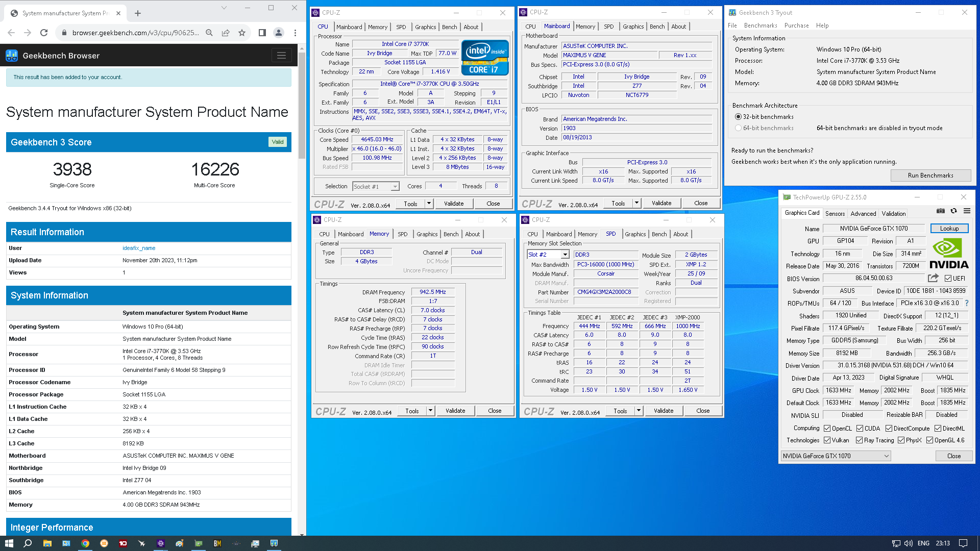The image size is (980, 551).
Task: Open Benchmarks menu in Geekbench 3 Tryout
Action: [x=761, y=26]
